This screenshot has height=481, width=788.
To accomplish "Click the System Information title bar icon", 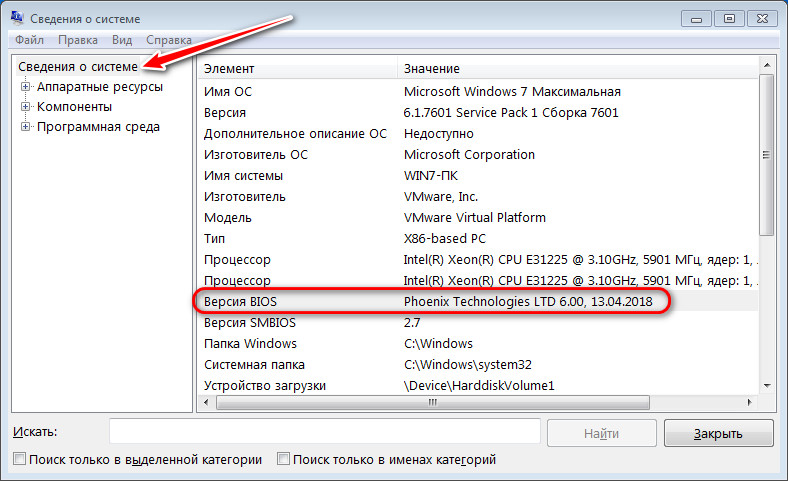I will [x=17, y=18].
